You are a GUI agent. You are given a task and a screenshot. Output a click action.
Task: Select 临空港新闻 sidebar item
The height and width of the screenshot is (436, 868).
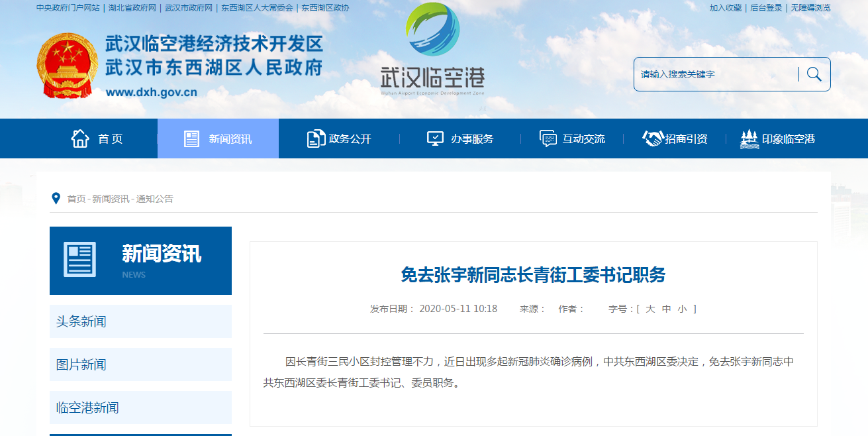(x=87, y=408)
